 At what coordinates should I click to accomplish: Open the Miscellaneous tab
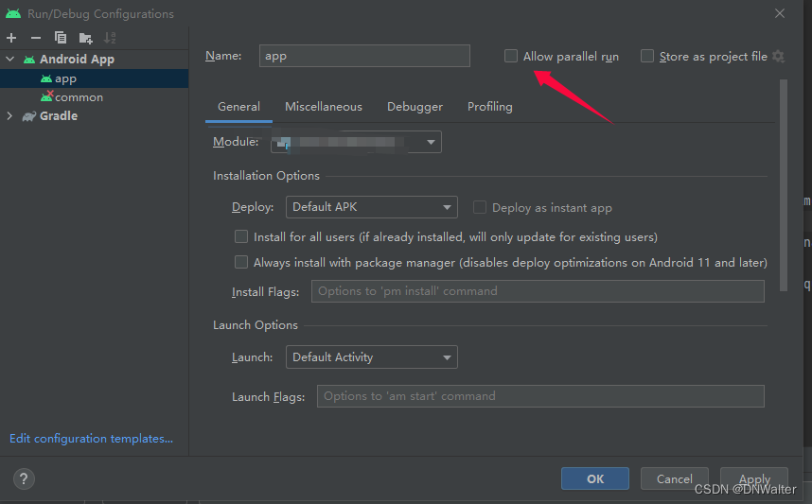pos(324,107)
